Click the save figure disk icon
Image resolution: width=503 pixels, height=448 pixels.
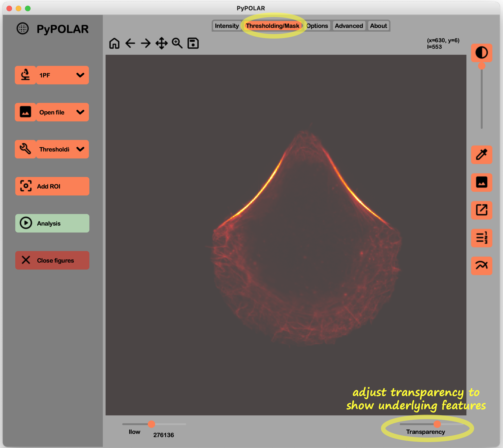point(193,43)
